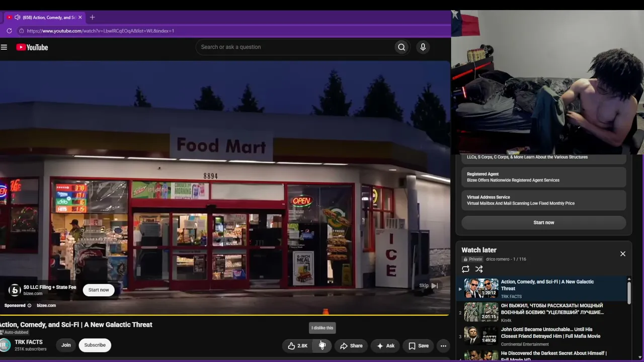Open the Bizee logo in the ad overlay
Viewport: 644px width, 362px height.
tap(15, 290)
